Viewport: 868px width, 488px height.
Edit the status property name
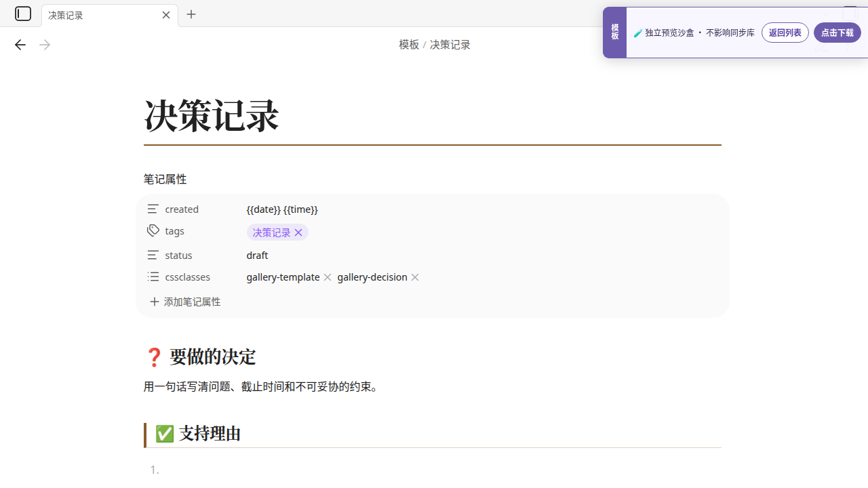click(x=178, y=256)
